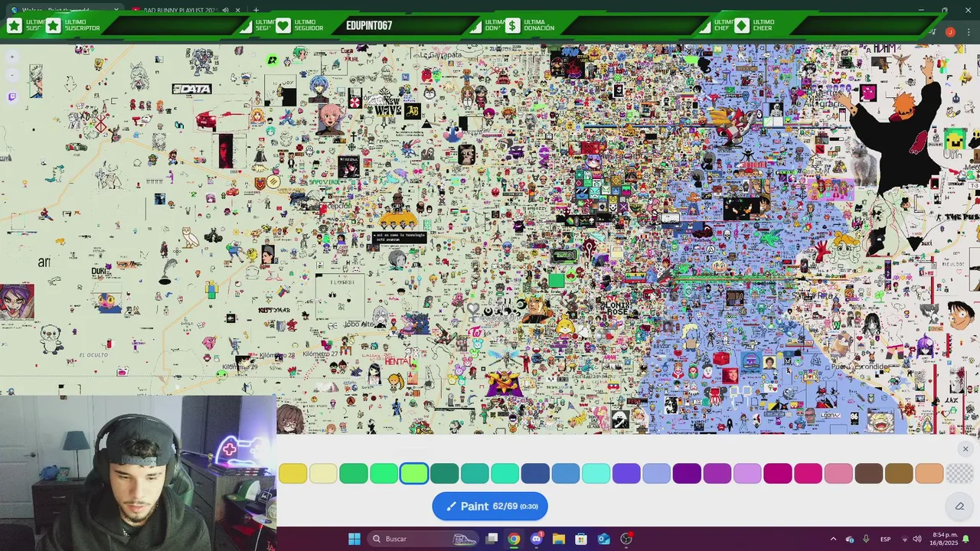Click the microphone tray icon
980x551 pixels.
coord(866,539)
